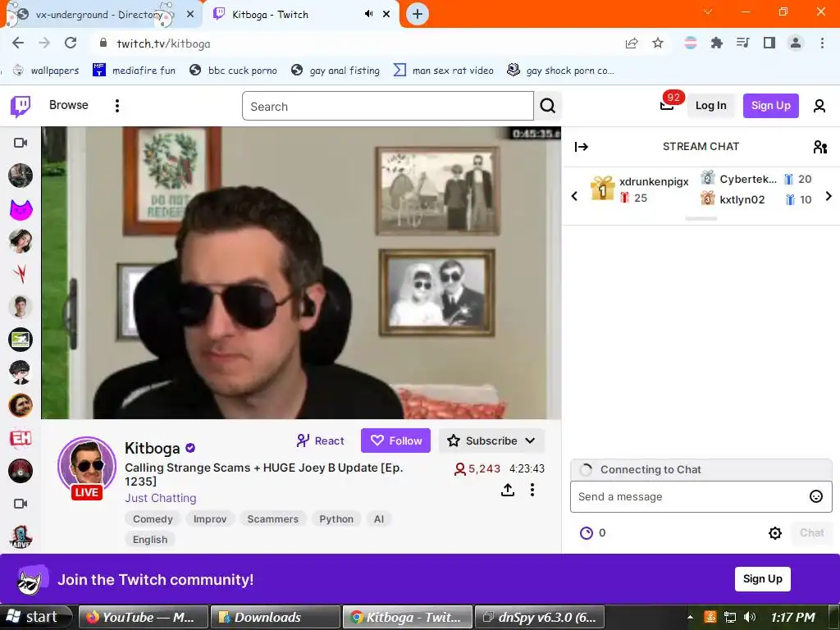Switch to the Downloads taskbar window

coord(276,617)
